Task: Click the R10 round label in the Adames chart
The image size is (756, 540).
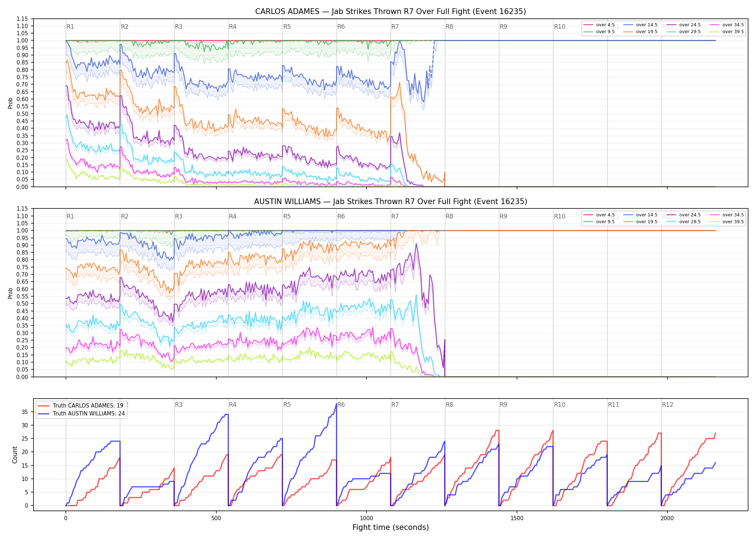Action: (x=559, y=27)
